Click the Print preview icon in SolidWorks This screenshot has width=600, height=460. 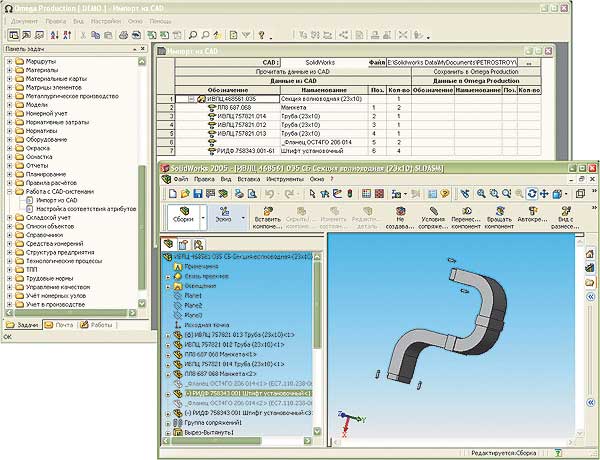click(252, 194)
